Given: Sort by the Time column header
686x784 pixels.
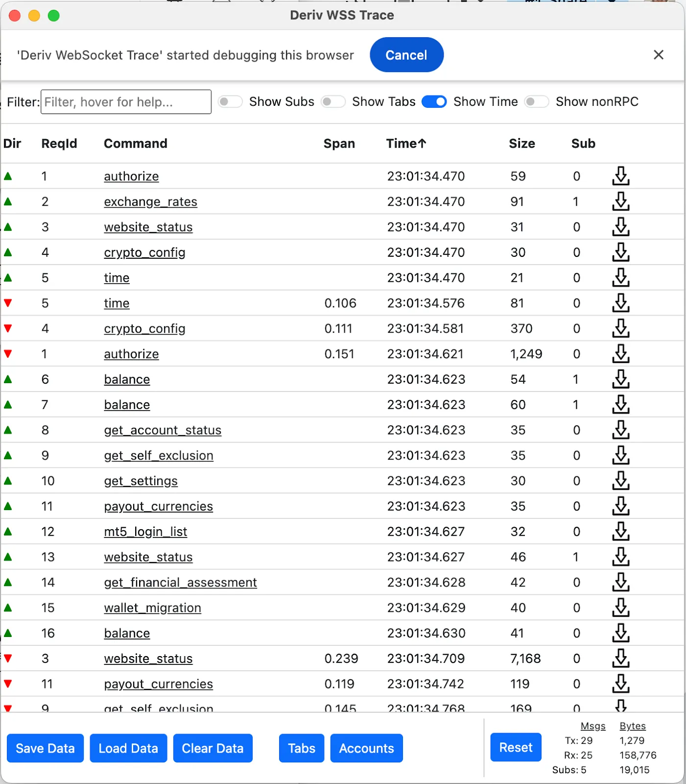Looking at the screenshot, I should [406, 144].
